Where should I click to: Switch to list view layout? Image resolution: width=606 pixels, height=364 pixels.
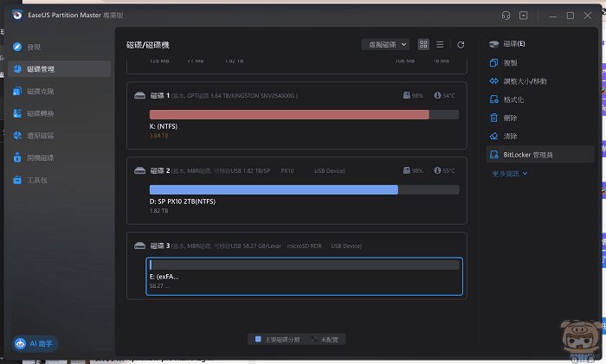(x=440, y=44)
